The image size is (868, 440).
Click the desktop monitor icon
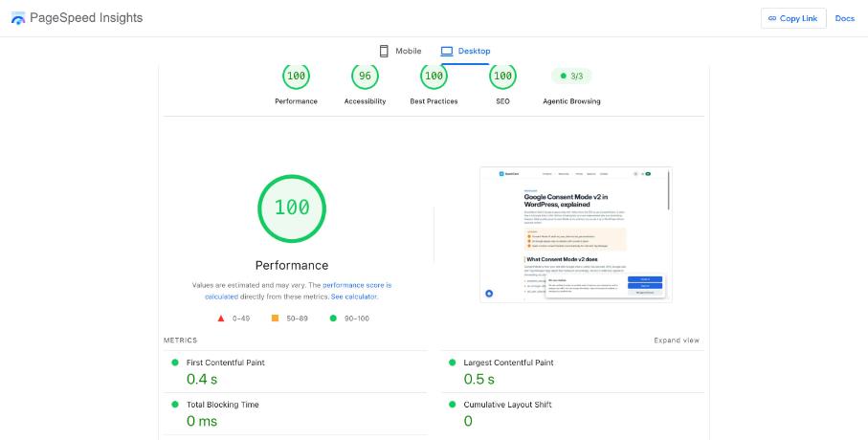point(447,51)
